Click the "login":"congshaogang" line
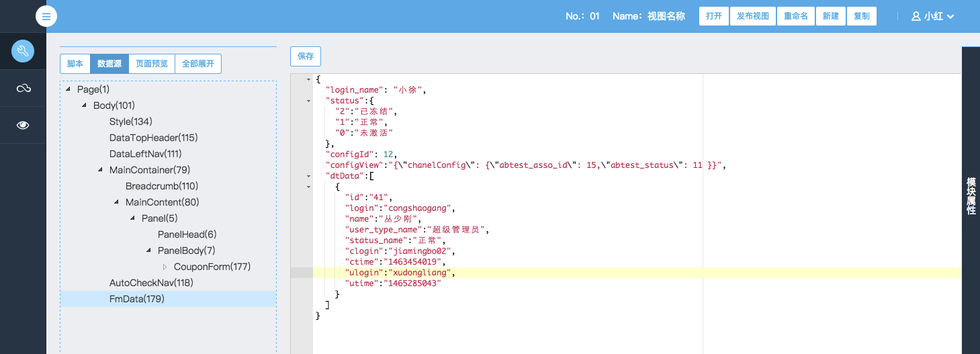This screenshot has height=354, width=980. (x=401, y=208)
